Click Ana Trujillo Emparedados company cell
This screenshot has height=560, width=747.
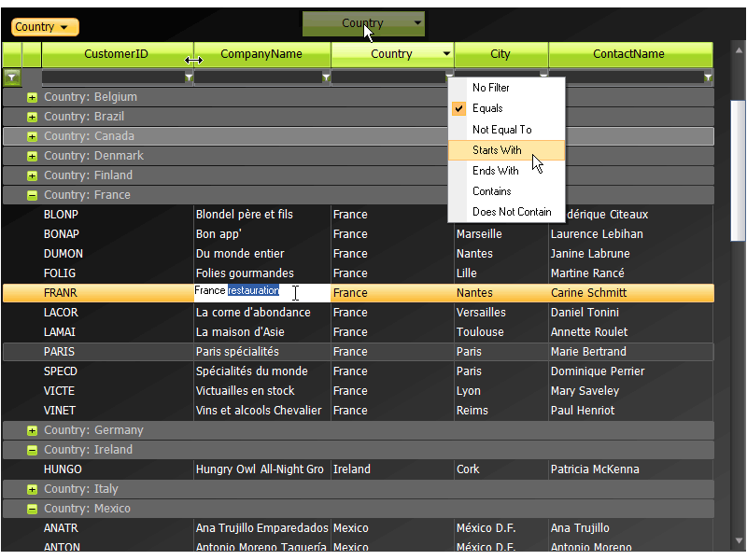tap(262, 528)
